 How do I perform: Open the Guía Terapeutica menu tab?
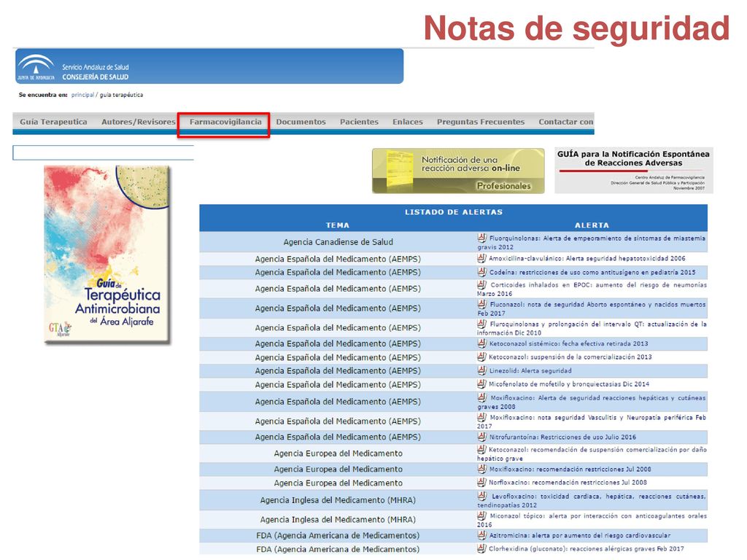click(53, 122)
